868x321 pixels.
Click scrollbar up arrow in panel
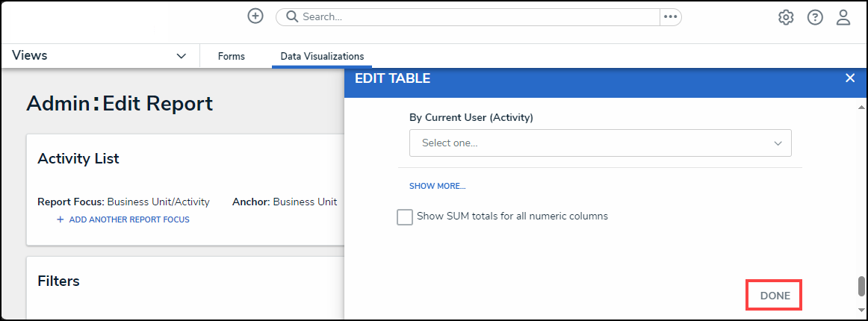click(x=861, y=107)
